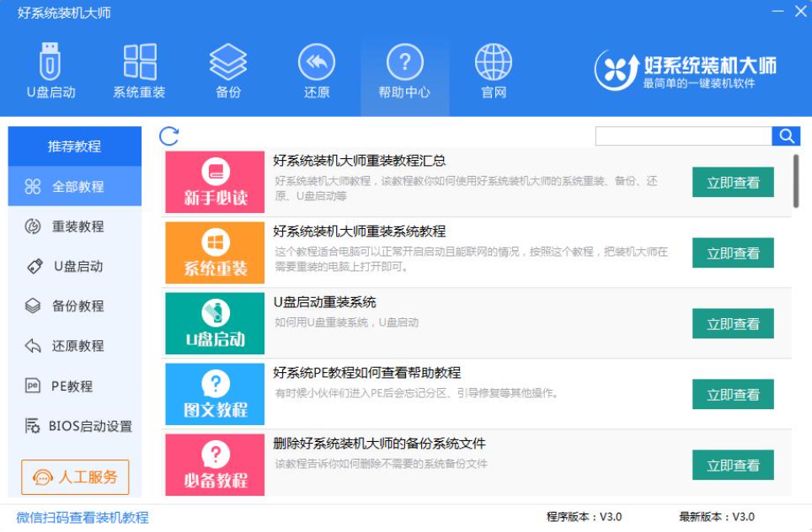This screenshot has width=812, height=532.
Task: Click 立即查看 for U盘启动重装系统 tutorial
Action: pyautogui.click(x=731, y=323)
